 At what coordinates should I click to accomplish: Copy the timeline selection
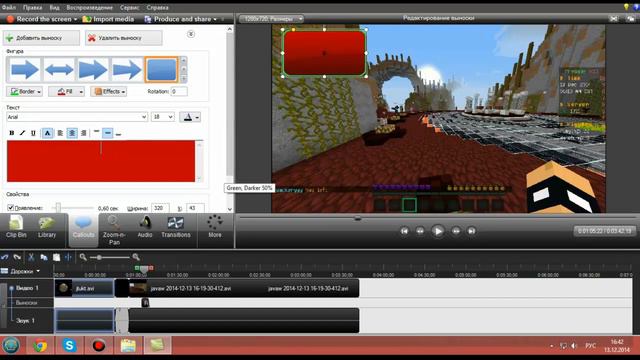44,257
